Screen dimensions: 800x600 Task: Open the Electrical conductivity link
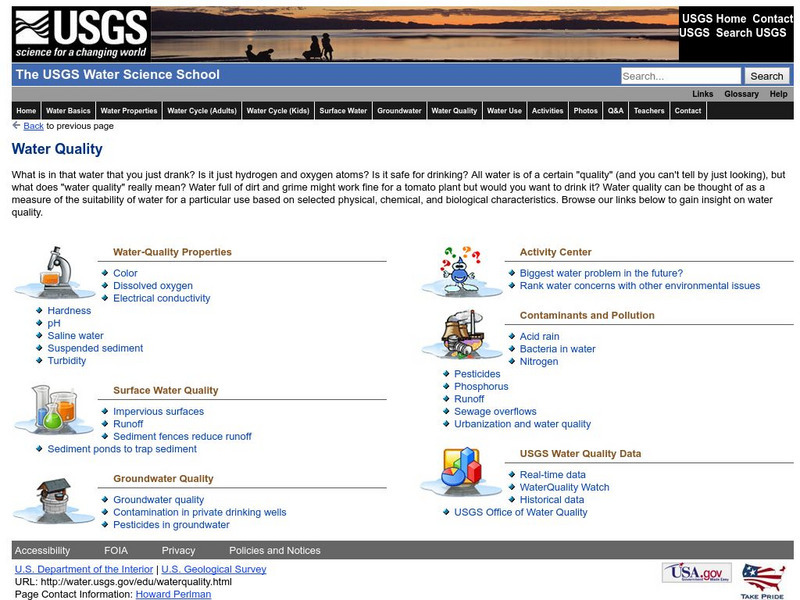click(162, 298)
